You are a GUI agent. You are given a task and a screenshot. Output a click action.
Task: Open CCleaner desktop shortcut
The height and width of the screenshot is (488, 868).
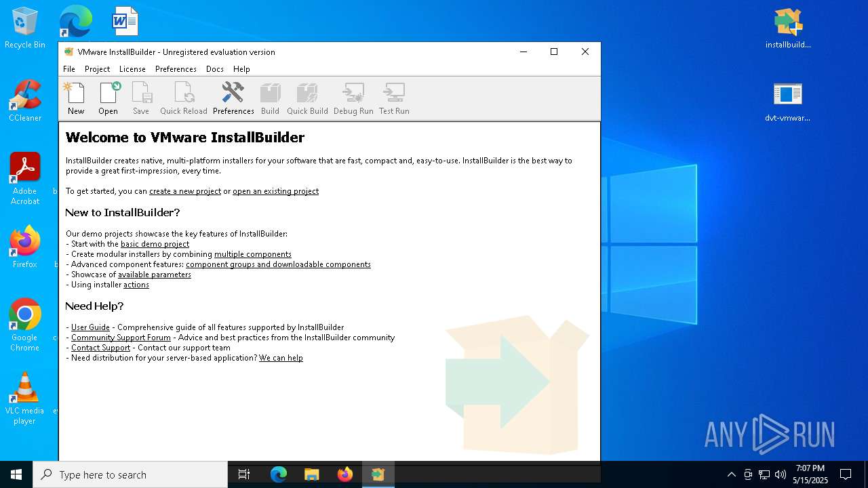pos(25,100)
